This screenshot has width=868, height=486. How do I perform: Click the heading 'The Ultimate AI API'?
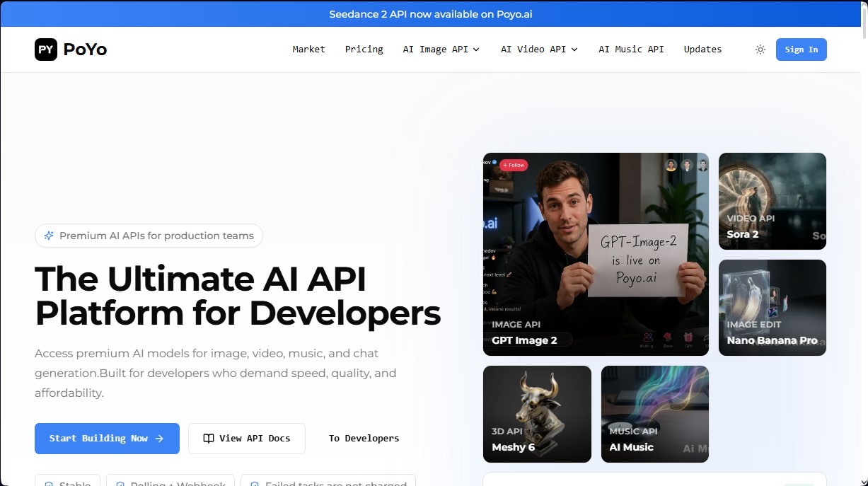[200, 278]
